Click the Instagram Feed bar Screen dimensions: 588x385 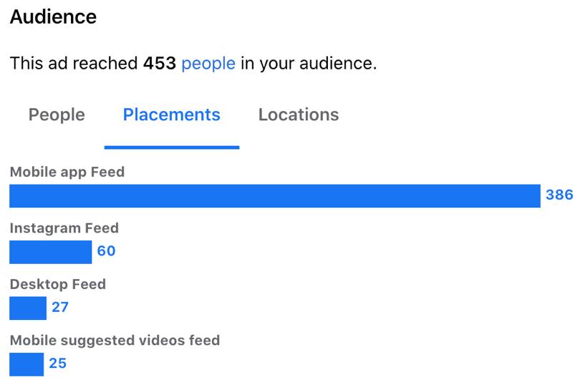tap(51, 252)
